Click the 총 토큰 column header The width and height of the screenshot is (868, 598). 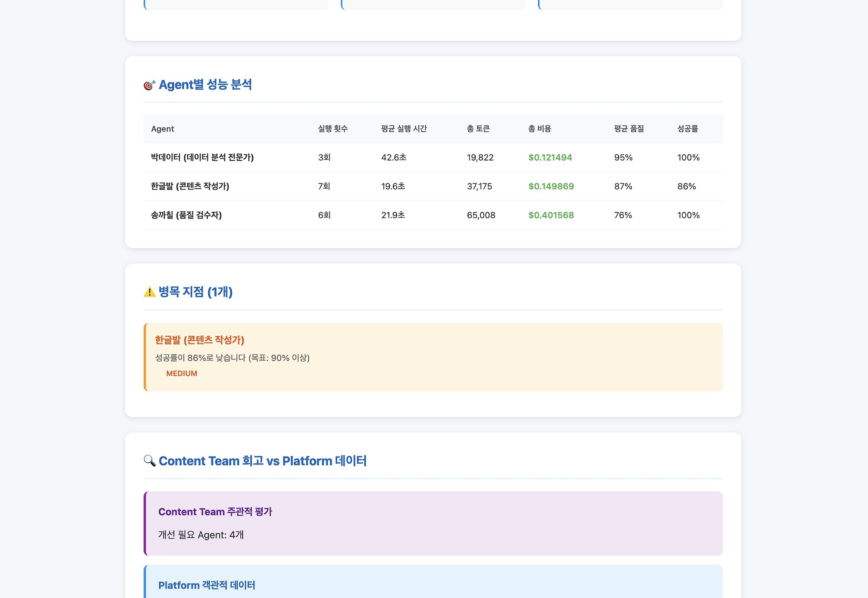478,129
